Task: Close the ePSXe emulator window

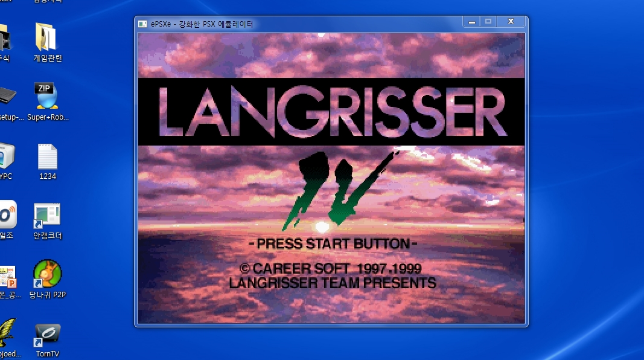Action: point(511,22)
